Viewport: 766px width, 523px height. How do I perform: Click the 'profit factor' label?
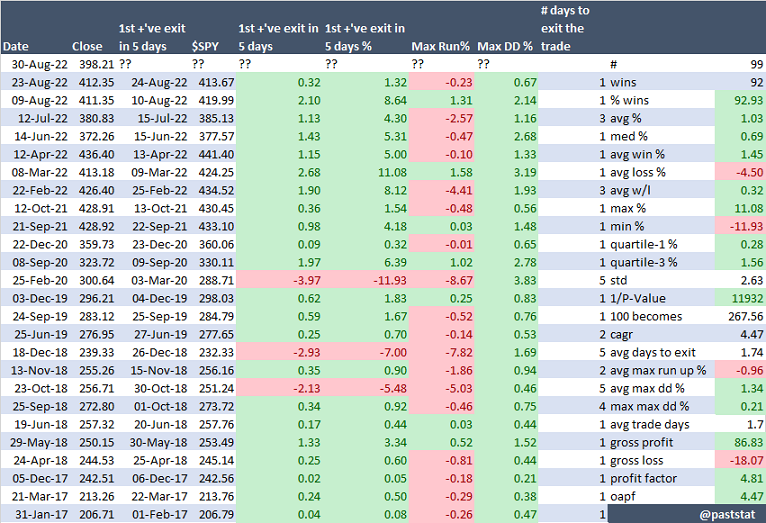643,479
